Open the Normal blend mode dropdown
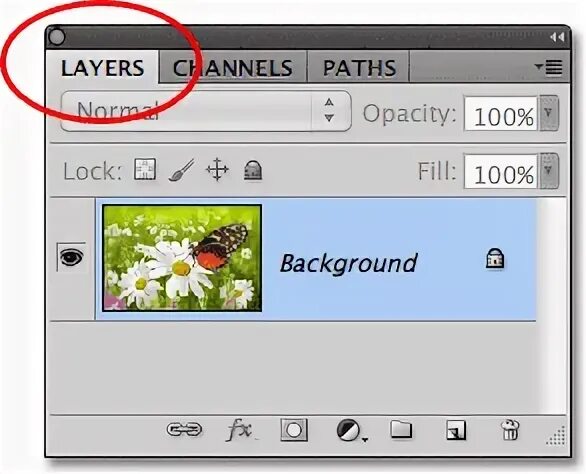This screenshot has height=474, width=586. pos(206,111)
